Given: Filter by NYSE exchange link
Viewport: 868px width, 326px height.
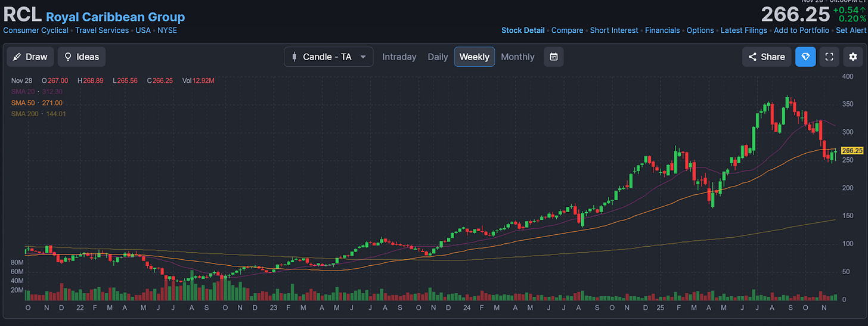Looking at the screenshot, I should click(x=168, y=30).
